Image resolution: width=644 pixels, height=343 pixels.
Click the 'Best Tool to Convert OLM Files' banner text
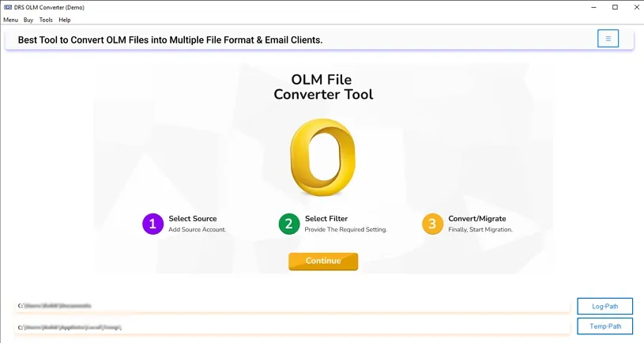170,40
